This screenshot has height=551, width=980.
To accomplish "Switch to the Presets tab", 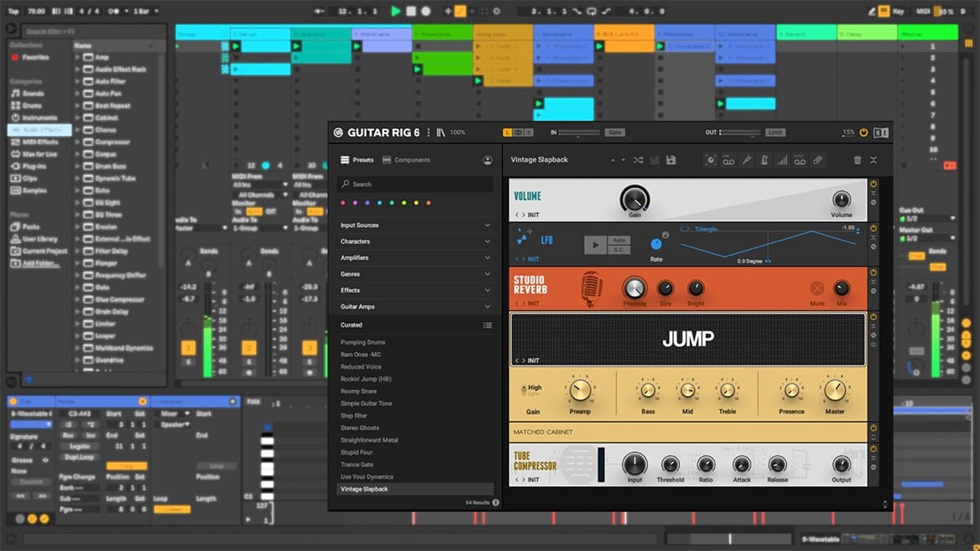I will click(357, 160).
